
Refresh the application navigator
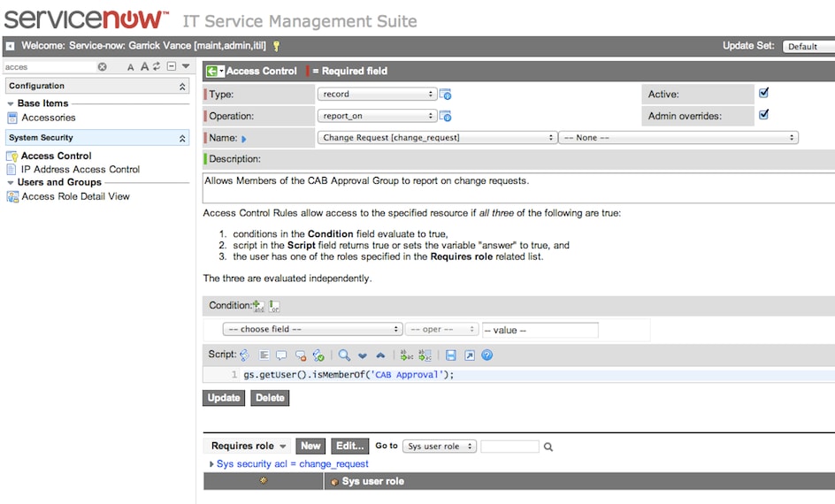[x=157, y=66]
